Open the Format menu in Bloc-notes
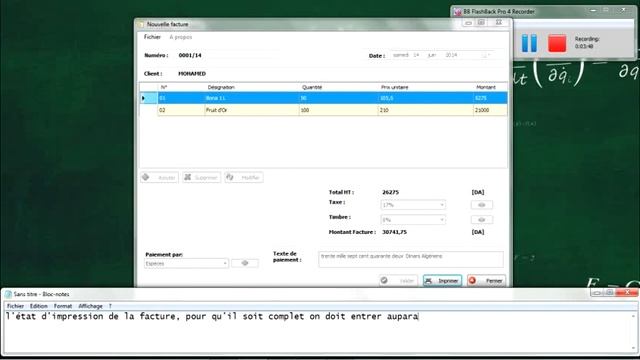640x360 pixels. point(63,306)
